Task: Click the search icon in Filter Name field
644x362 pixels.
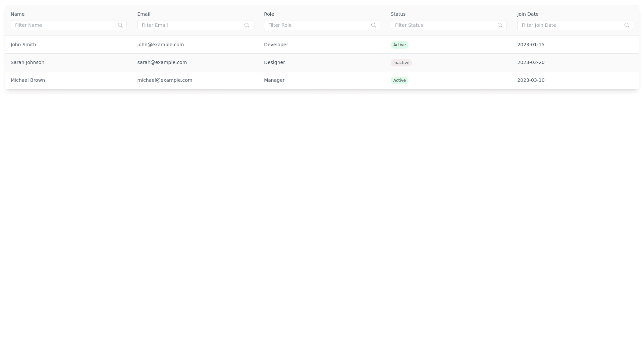Action: pyautogui.click(x=120, y=25)
